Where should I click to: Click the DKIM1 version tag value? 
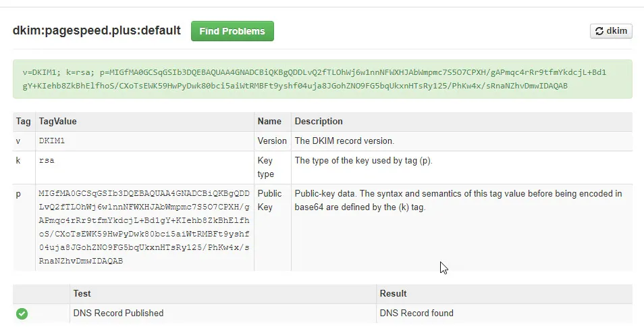(x=52, y=141)
